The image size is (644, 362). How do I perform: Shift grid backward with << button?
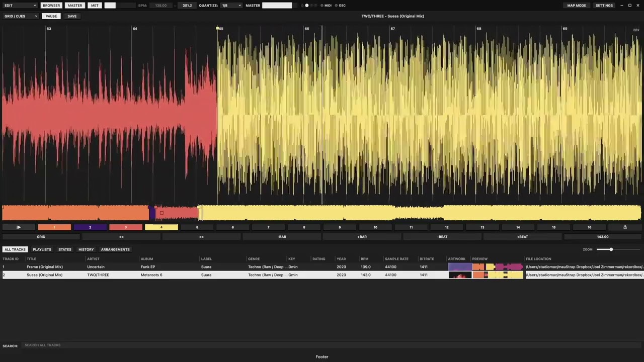pyautogui.click(x=121, y=237)
